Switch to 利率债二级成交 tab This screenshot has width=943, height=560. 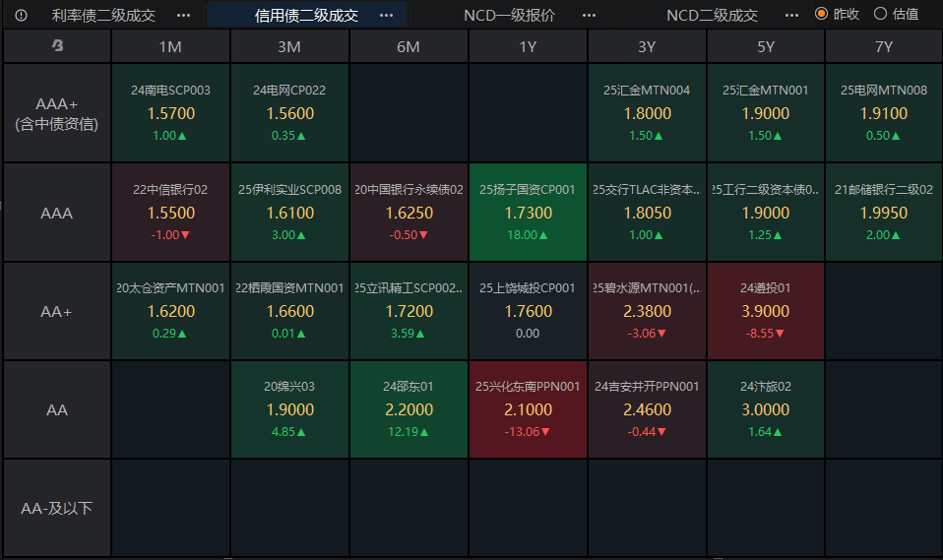click(x=103, y=15)
